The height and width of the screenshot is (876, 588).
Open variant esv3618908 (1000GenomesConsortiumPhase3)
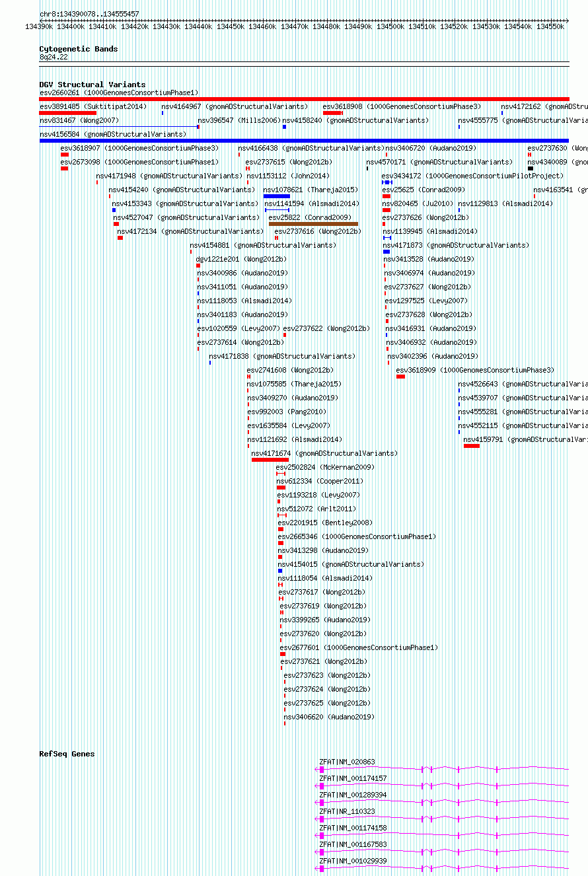(402, 106)
